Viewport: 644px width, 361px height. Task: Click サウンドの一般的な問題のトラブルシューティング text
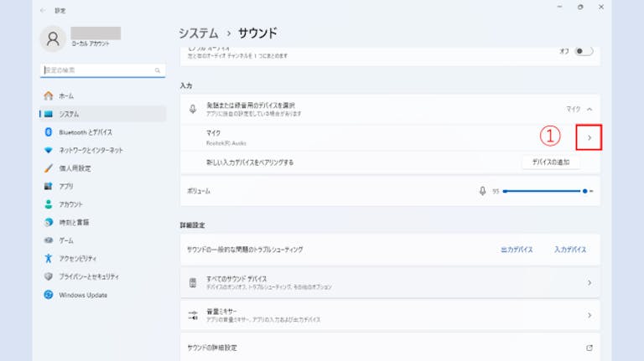click(245, 250)
